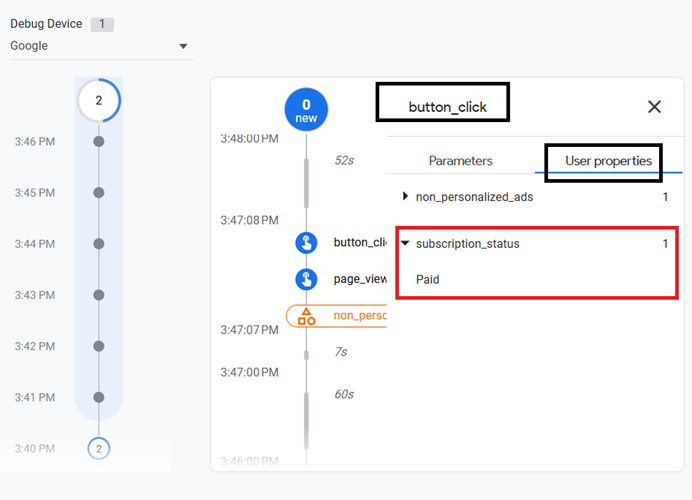Click the 3:47:00 PM timestamp
The image size is (692, 500).
tap(250, 372)
